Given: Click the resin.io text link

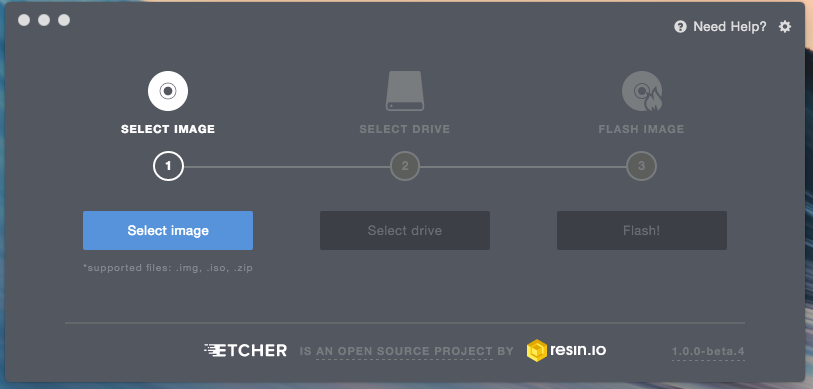Looking at the screenshot, I should pos(578,350).
